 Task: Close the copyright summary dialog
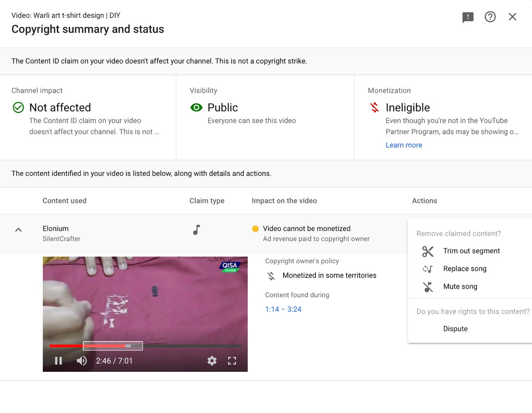512,17
